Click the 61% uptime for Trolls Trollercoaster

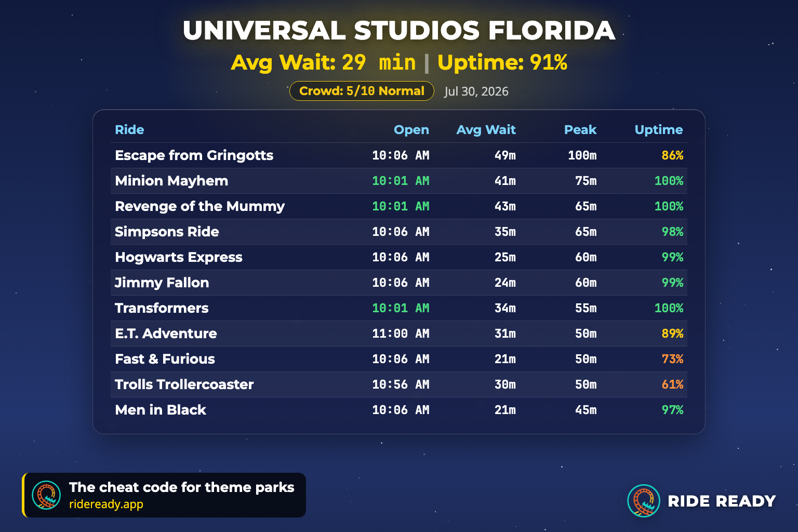point(672,384)
